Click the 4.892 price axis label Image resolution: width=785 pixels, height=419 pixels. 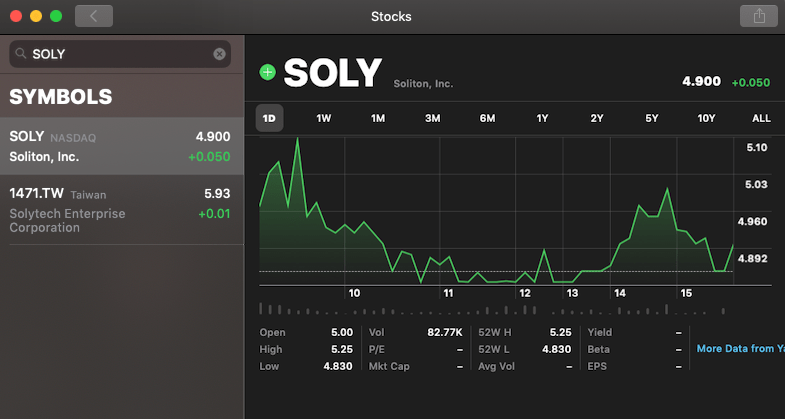point(752,258)
